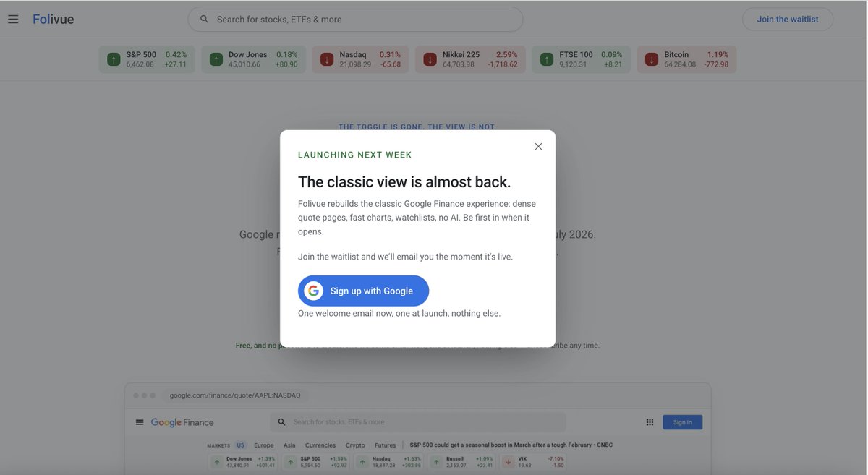This screenshot has height=475, width=868.
Task: Click the Bitcoin red down arrow icon
Action: [x=652, y=59]
